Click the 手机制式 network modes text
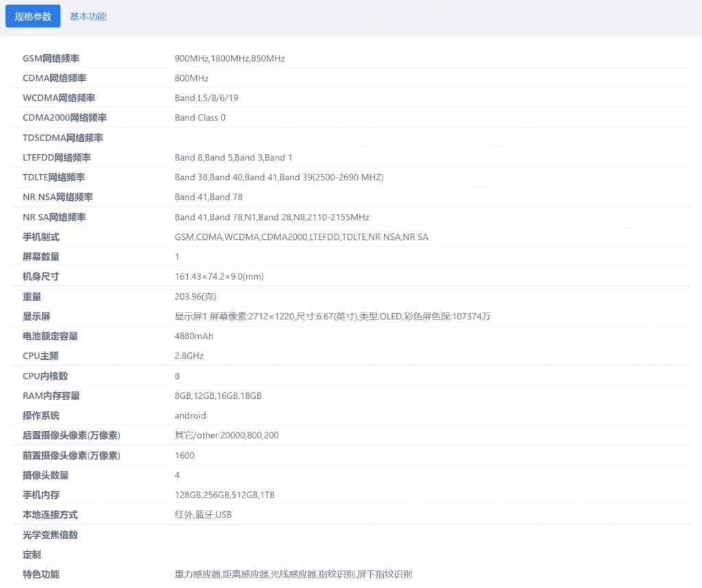This screenshot has width=702, height=588. click(301, 236)
